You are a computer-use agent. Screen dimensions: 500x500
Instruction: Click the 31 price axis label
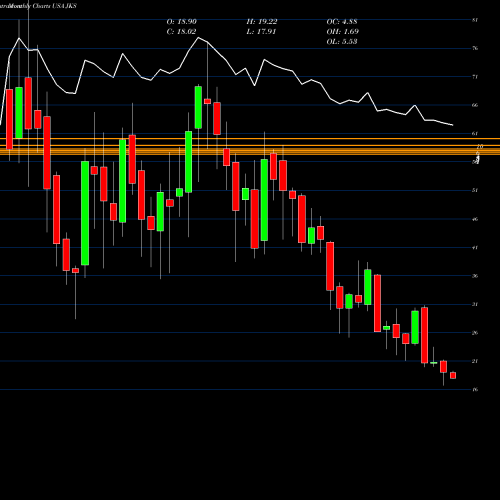click(x=475, y=304)
